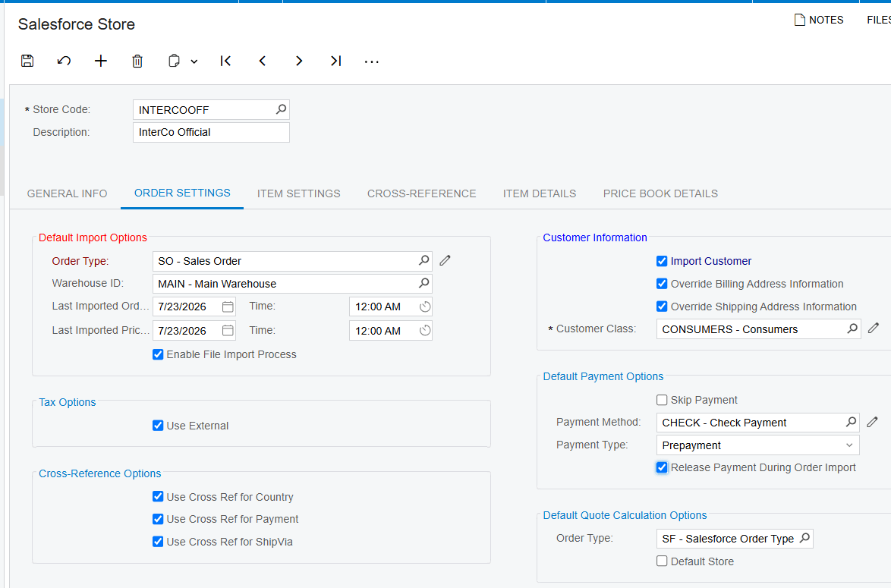Viewport: 891px width, 588px height.
Task: Edit Check Payment method with pencil
Action: [x=873, y=422]
